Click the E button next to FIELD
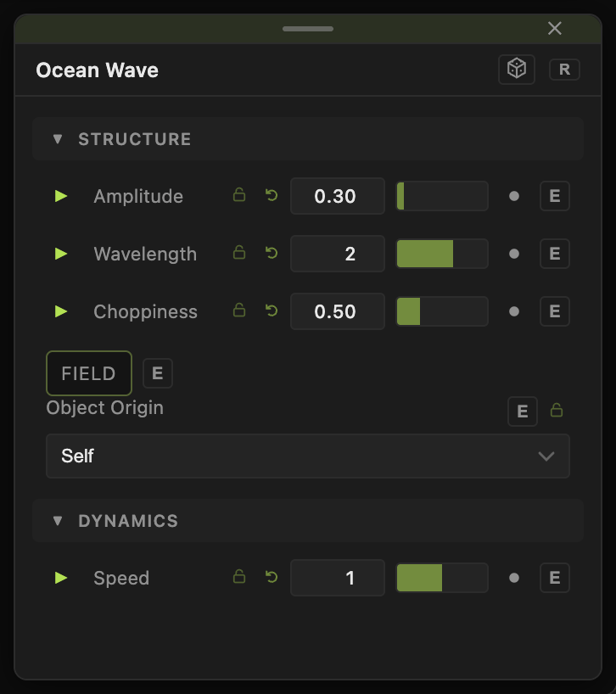The height and width of the screenshot is (694, 616). tap(158, 373)
